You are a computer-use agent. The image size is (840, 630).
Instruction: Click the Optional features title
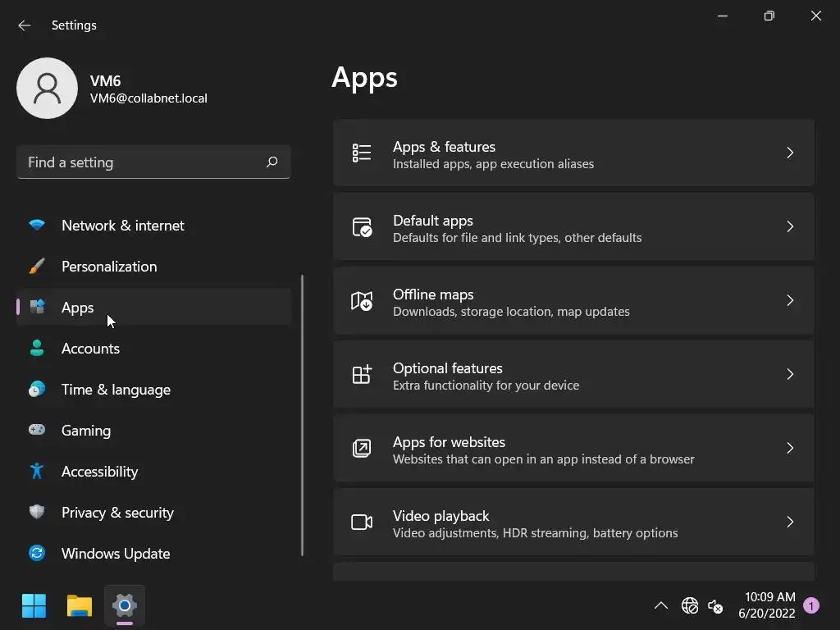click(447, 368)
